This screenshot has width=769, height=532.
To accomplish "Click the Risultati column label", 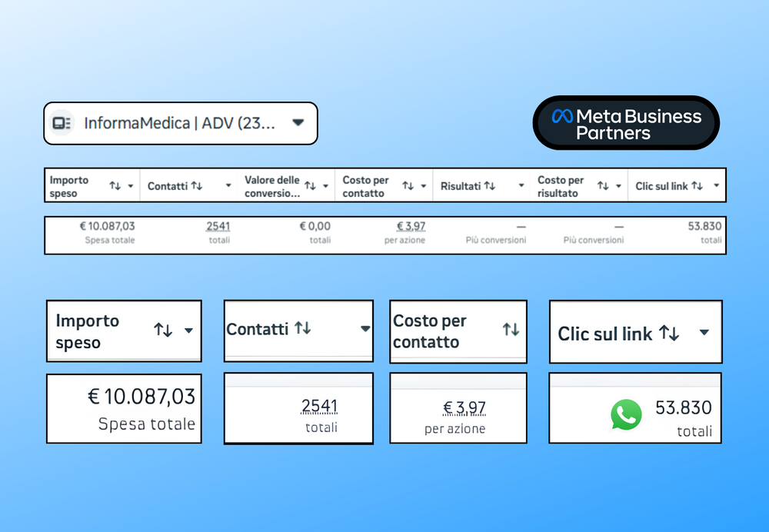I will tap(461, 186).
